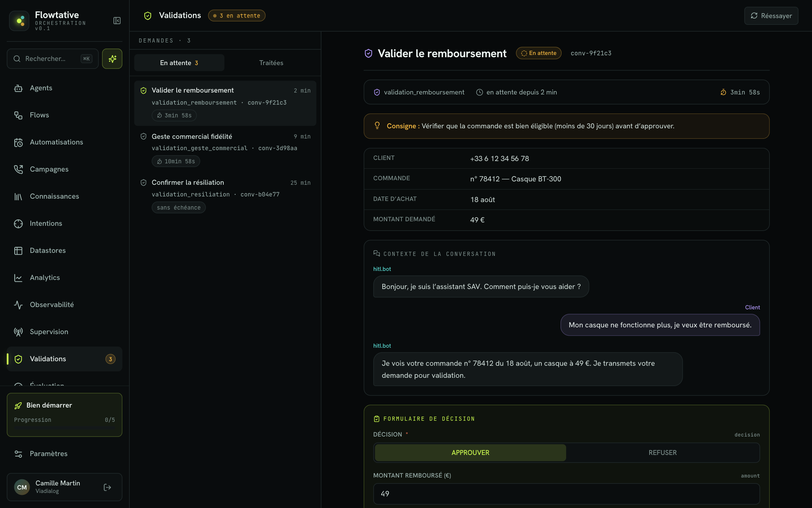Open the Bien démarrer onboarding card
Viewport: 812px width, 508px height.
(x=64, y=415)
